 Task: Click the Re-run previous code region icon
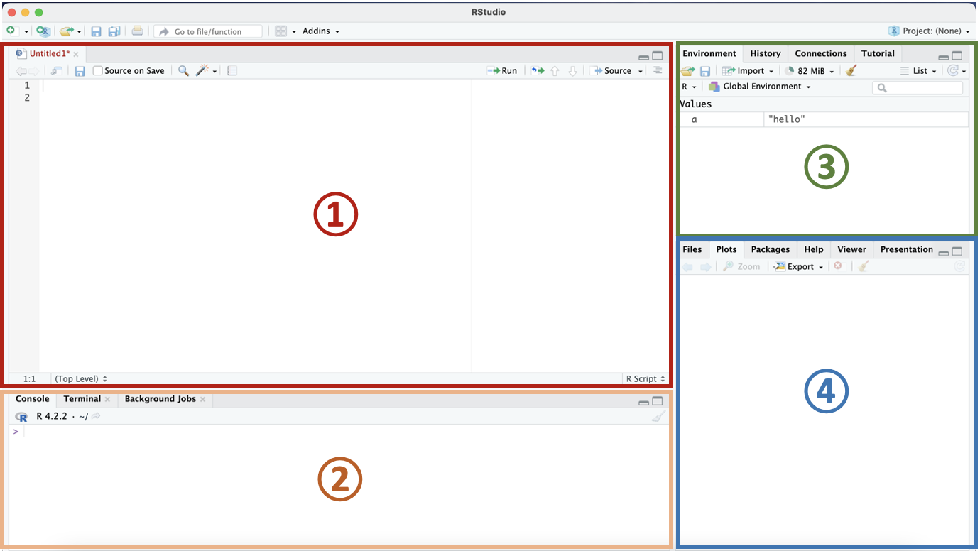click(x=538, y=71)
